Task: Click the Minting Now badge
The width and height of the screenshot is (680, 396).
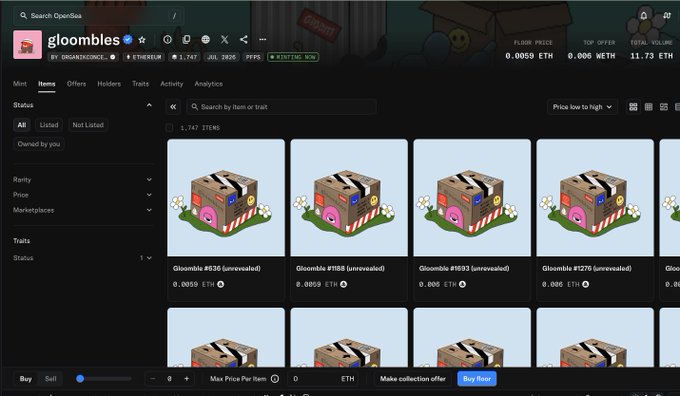Action: [x=293, y=57]
